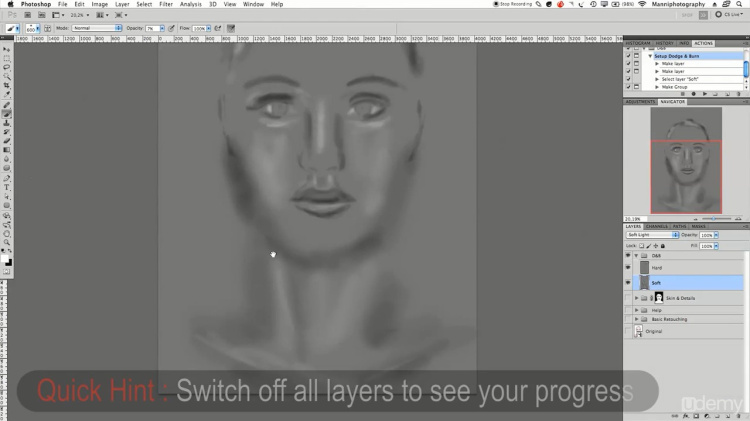Toggle tablet pressure for size icon
The image size is (750, 421).
point(231,29)
